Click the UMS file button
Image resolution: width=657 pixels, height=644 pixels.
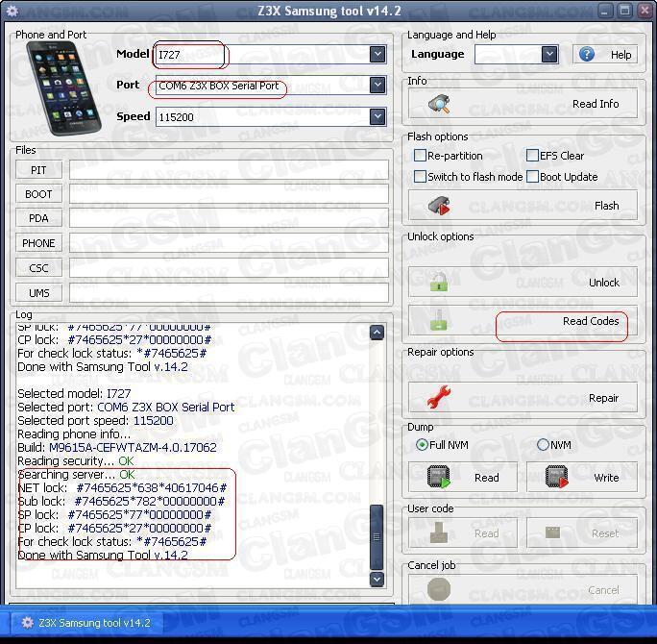pyautogui.click(x=38, y=292)
